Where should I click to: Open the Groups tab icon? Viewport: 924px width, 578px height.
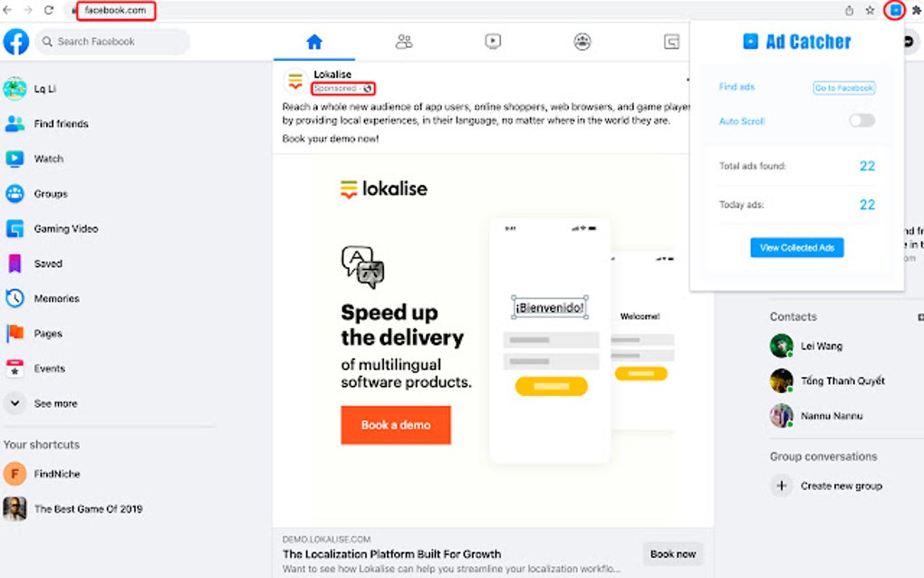582,42
